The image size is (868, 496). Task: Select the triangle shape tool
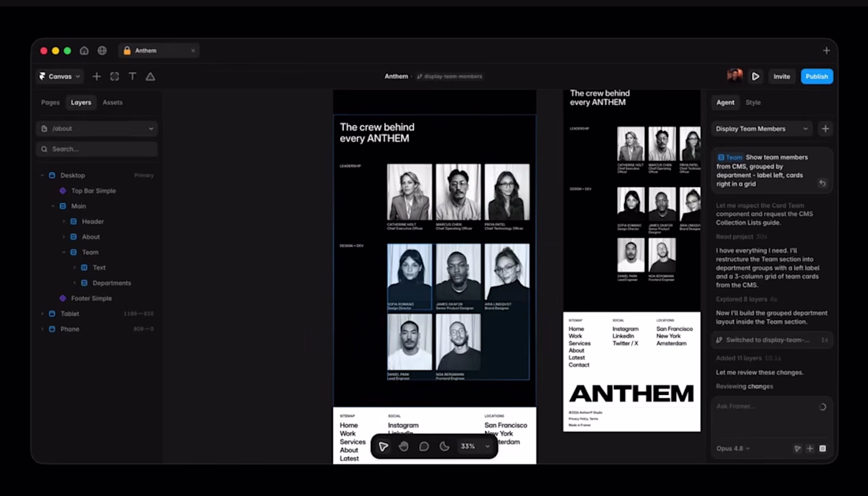[x=151, y=77]
